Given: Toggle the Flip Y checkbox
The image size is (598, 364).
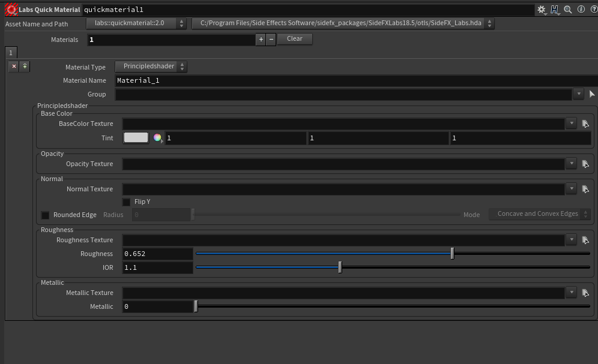Looking at the screenshot, I should tap(126, 202).
